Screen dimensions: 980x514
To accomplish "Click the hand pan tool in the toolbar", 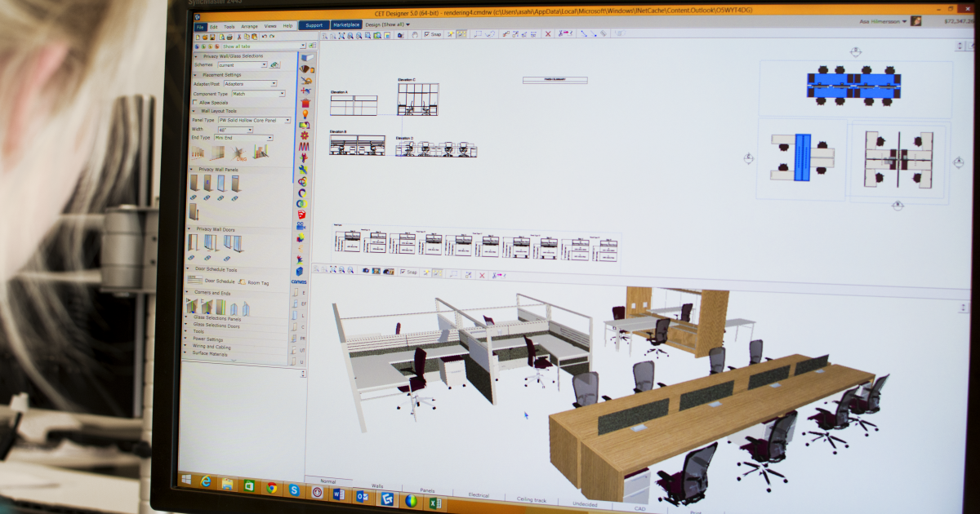I will pyautogui.click(x=414, y=35).
